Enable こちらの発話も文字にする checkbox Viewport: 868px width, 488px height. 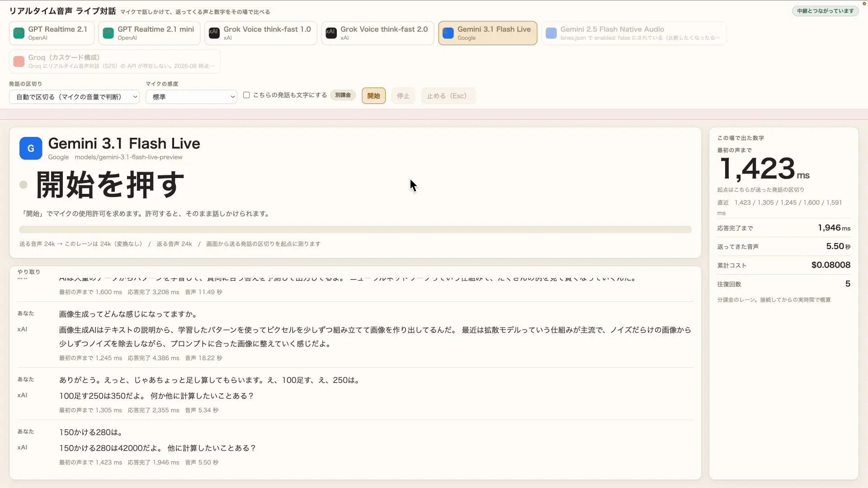click(246, 95)
